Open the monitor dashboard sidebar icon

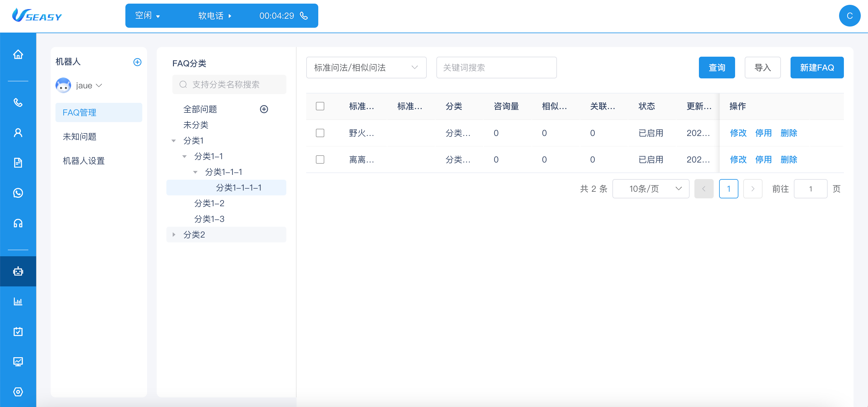pyautogui.click(x=18, y=361)
